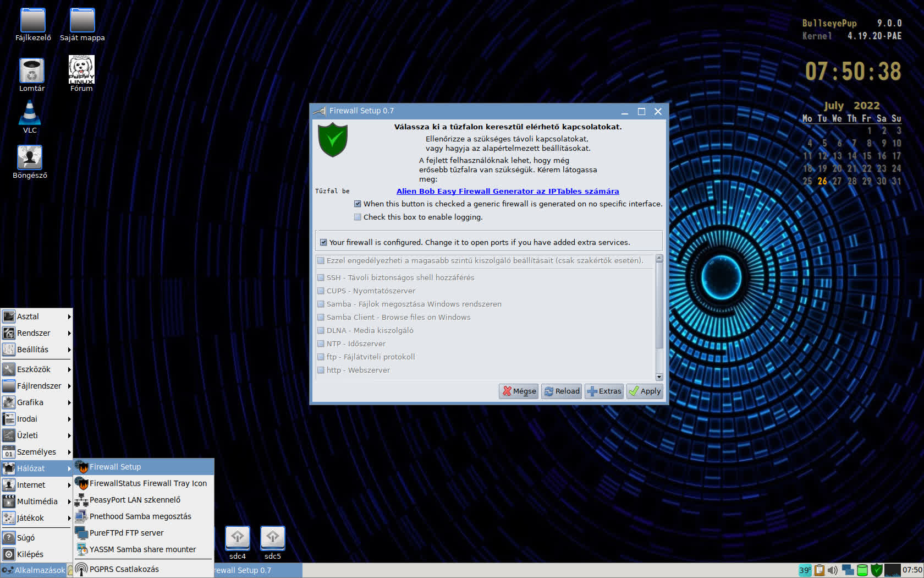924x578 pixels.
Task: Toggle http Webszerver checkbox
Action: click(321, 370)
